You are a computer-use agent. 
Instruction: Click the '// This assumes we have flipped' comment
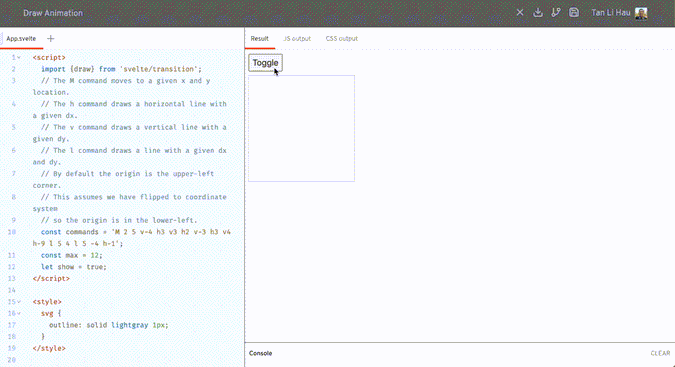pos(130,202)
